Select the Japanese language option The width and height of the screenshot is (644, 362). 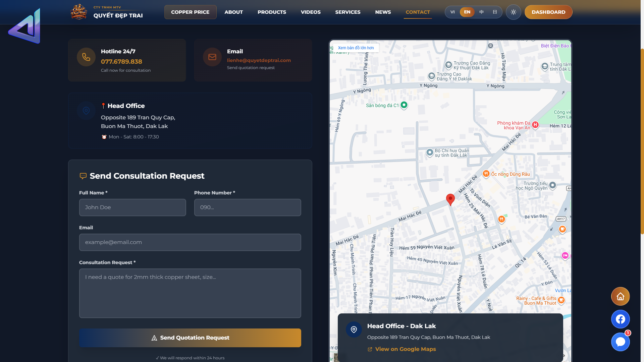[495, 12]
